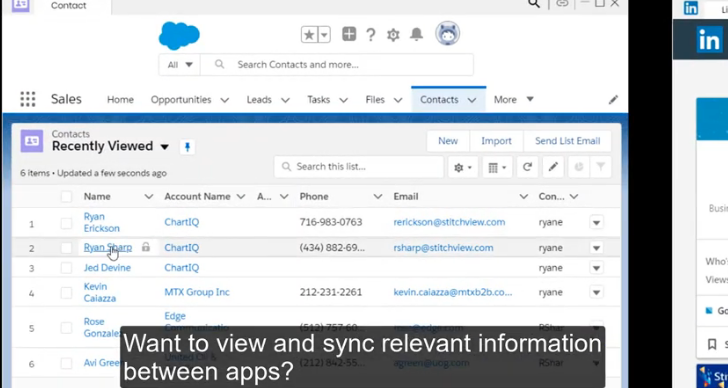Click the inline edit pencil button
Screen dimensions: 728x388
coord(553,167)
